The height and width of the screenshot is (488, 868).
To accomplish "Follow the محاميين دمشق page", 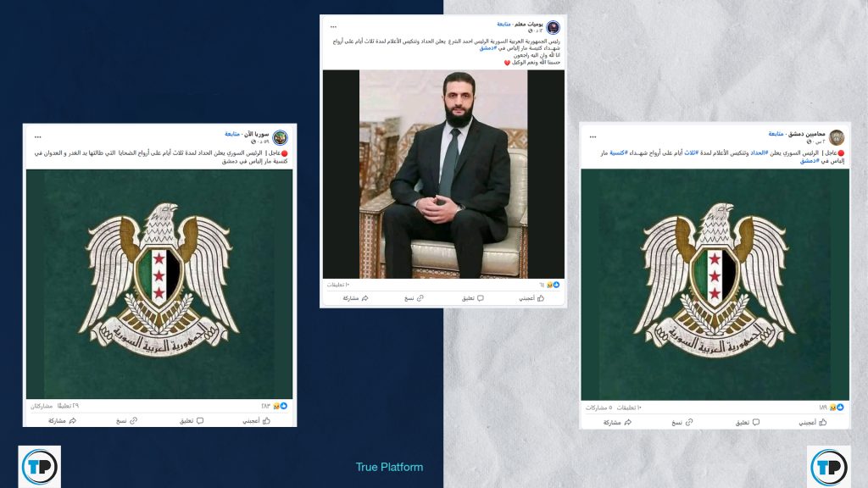I will point(776,134).
